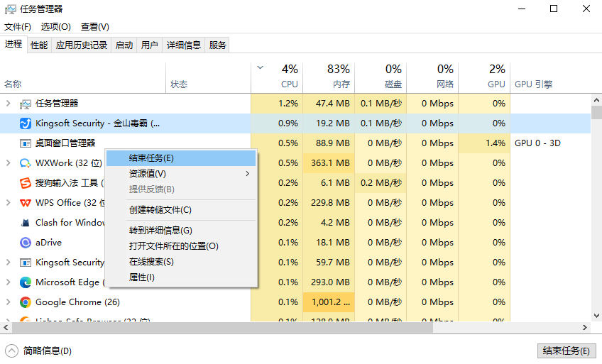Click the horizontal scrollbar thumb
Screen dimensions: 602x364
[x=222, y=328]
